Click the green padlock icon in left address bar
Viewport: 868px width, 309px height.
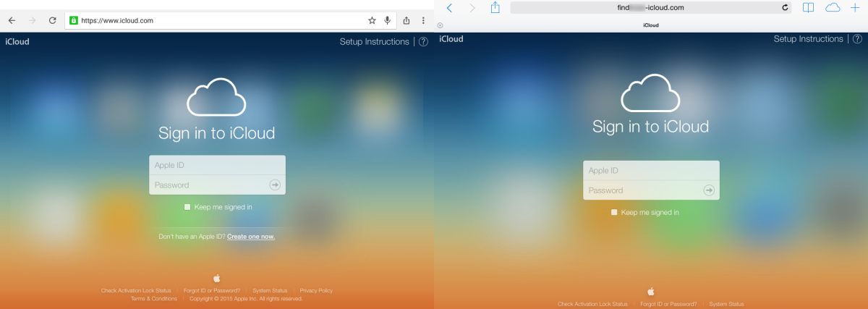73,20
